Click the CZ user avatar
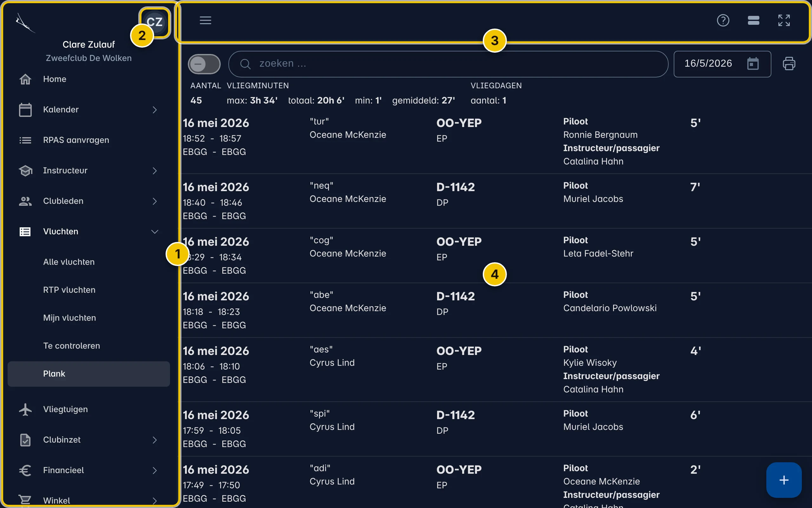 [155, 22]
